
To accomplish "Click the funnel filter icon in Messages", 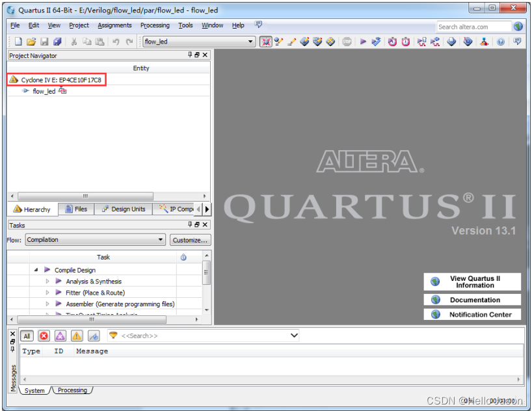I will pos(113,336).
